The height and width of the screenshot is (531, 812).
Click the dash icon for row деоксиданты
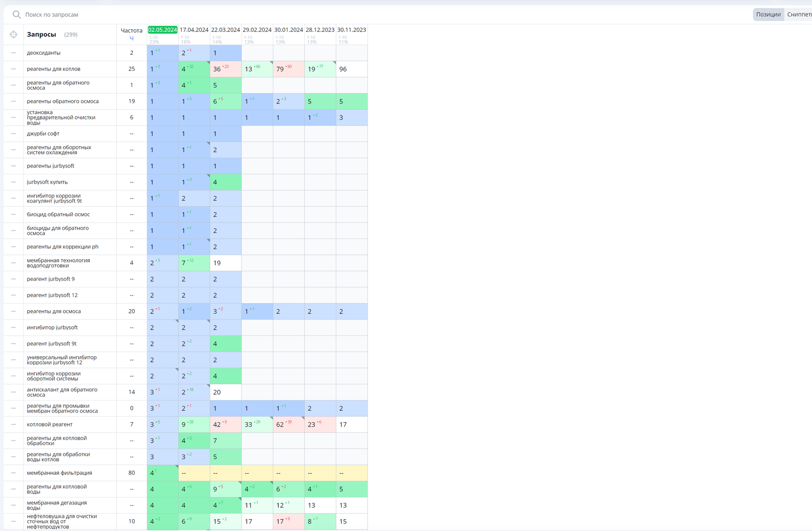tap(14, 53)
